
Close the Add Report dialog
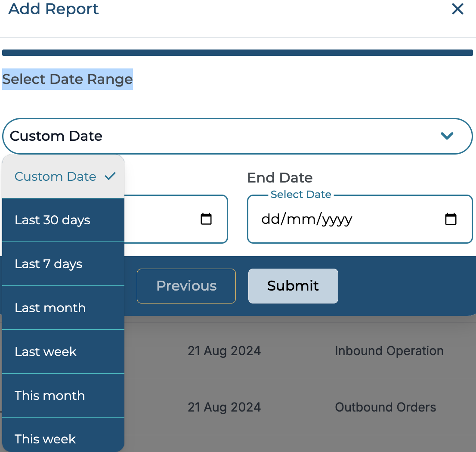(457, 9)
